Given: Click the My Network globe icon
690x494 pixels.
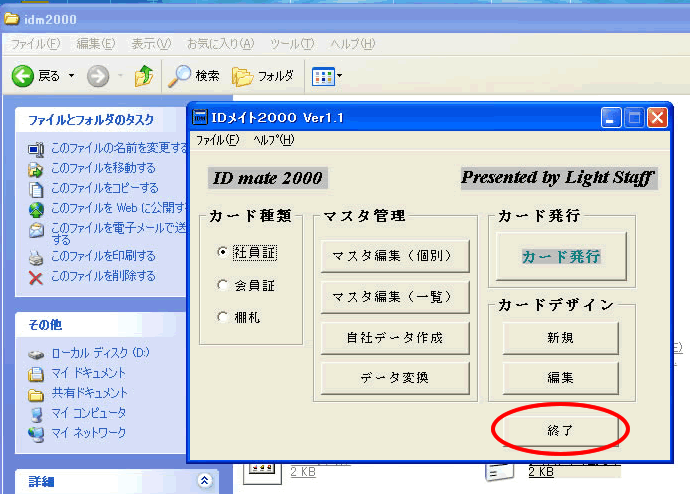Looking at the screenshot, I should coord(36,435).
